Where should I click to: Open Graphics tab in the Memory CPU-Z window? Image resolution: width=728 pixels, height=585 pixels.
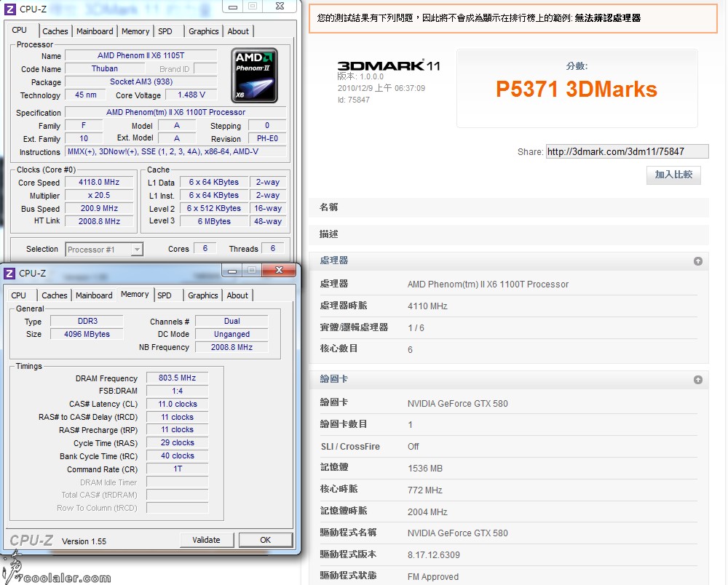pyautogui.click(x=203, y=295)
